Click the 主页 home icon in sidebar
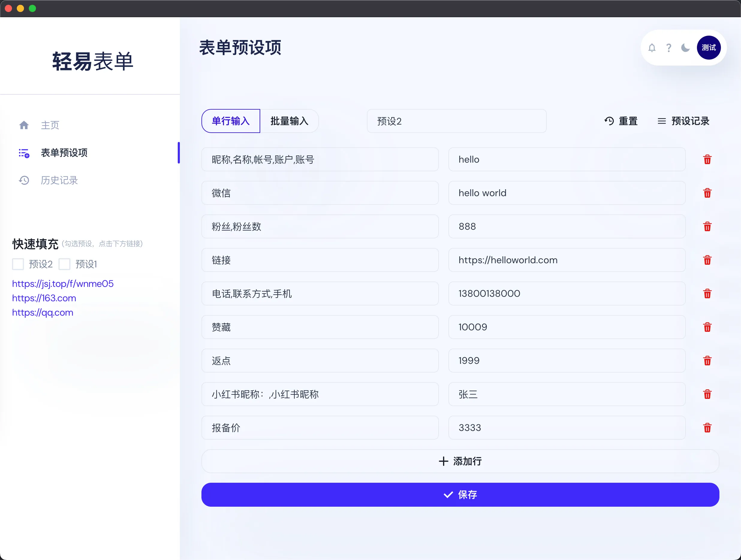The width and height of the screenshot is (741, 560). (24, 125)
